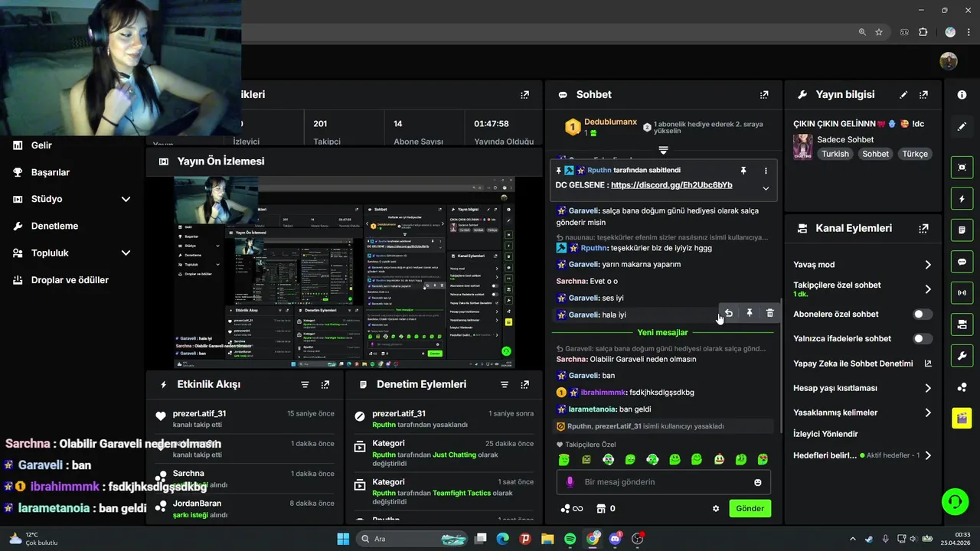Open browser extensions puzzle icon
This screenshot has height=551, width=980.
[923, 32]
